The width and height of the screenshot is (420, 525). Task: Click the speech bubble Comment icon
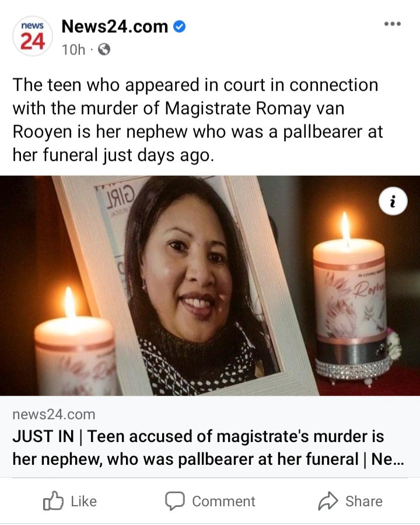coord(174,501)
